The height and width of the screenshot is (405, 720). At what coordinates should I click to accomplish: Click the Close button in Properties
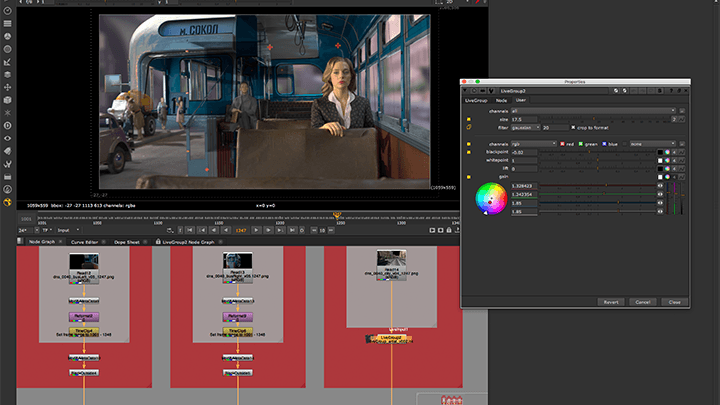point(675,302)
